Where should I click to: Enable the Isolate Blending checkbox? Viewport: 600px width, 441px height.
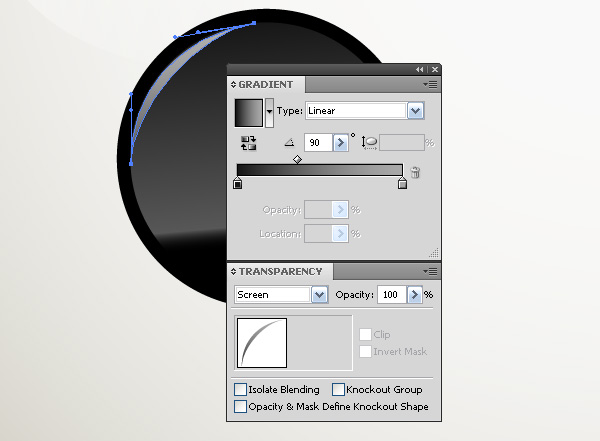click(x=240, y=389)
